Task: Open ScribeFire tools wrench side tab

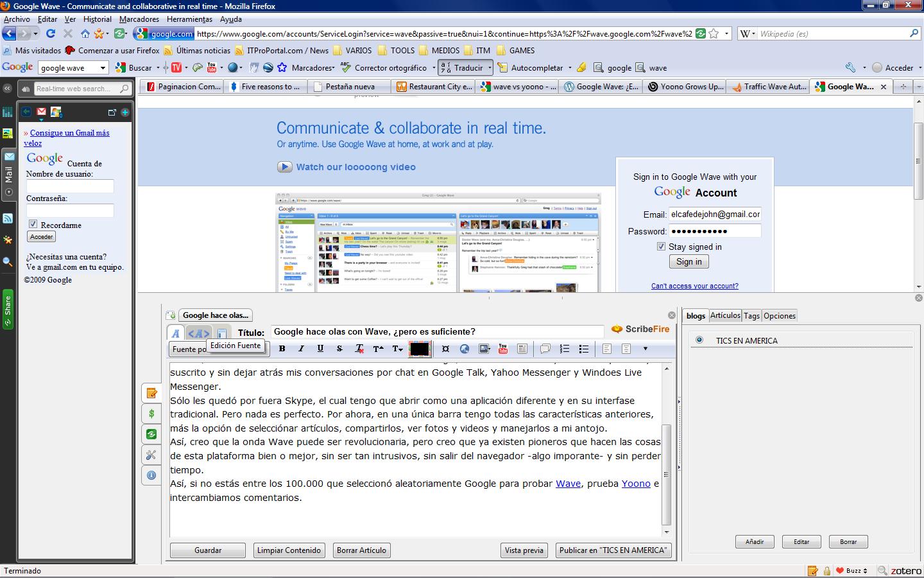Action: point(151,455)
